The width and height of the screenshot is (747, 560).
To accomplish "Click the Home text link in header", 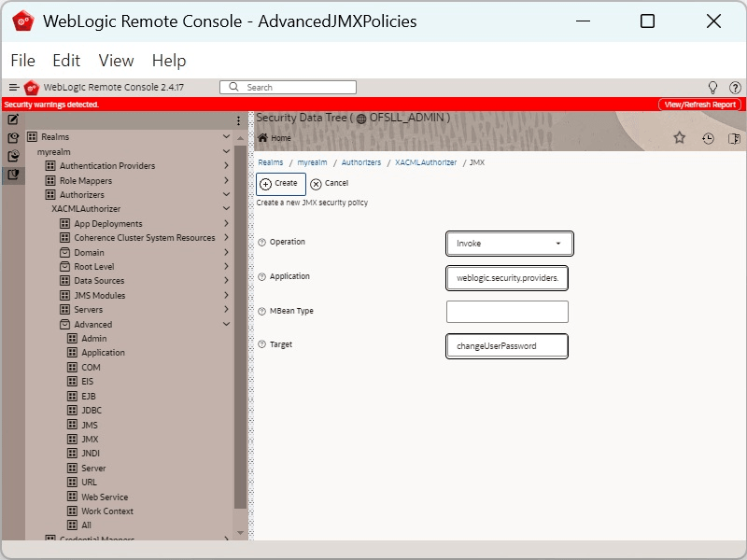I will tap(281, 138).
